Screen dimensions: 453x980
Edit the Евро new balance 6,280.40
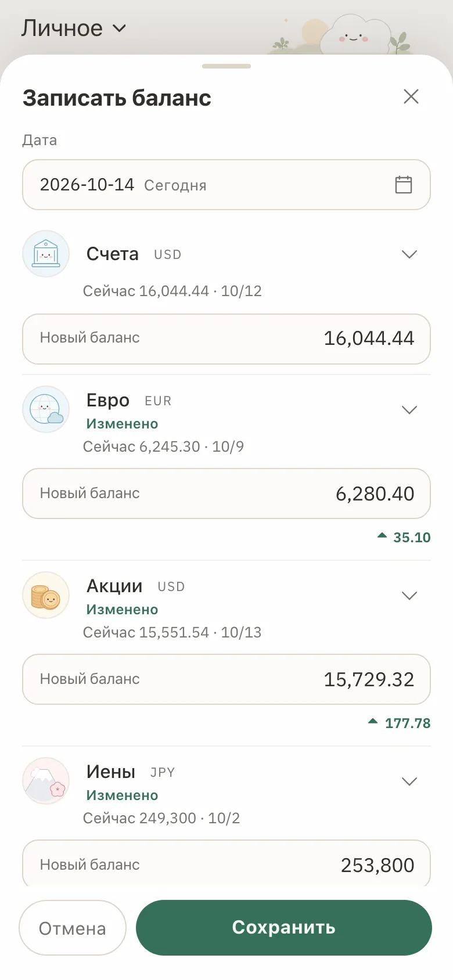click(x=227, y=493)
